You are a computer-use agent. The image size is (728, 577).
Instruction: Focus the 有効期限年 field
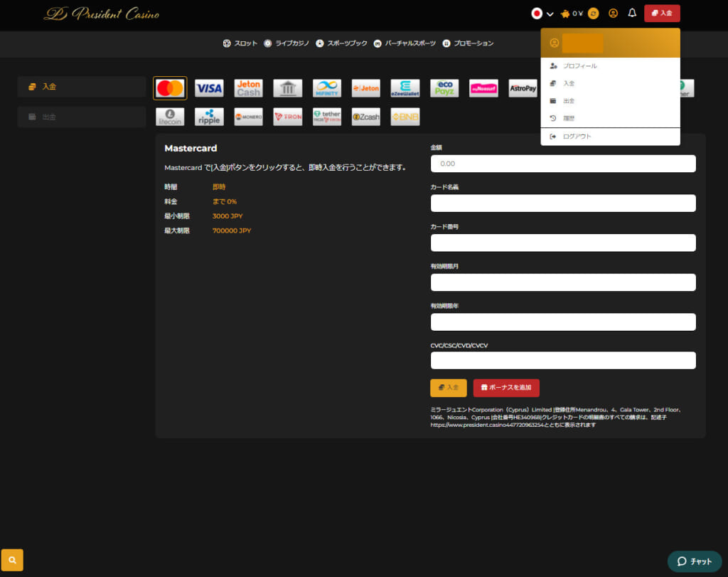563,322
